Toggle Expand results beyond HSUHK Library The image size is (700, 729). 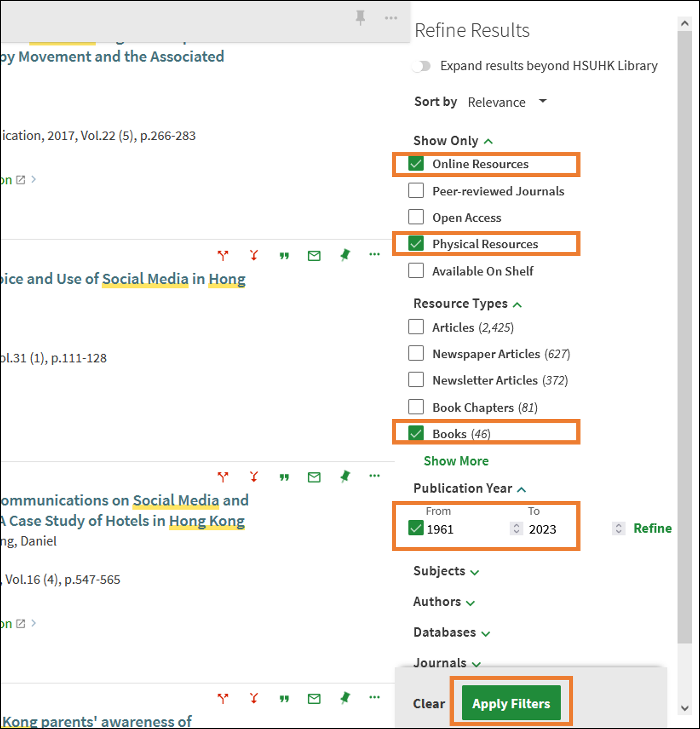pyautogui.click(x=421, y=66)
